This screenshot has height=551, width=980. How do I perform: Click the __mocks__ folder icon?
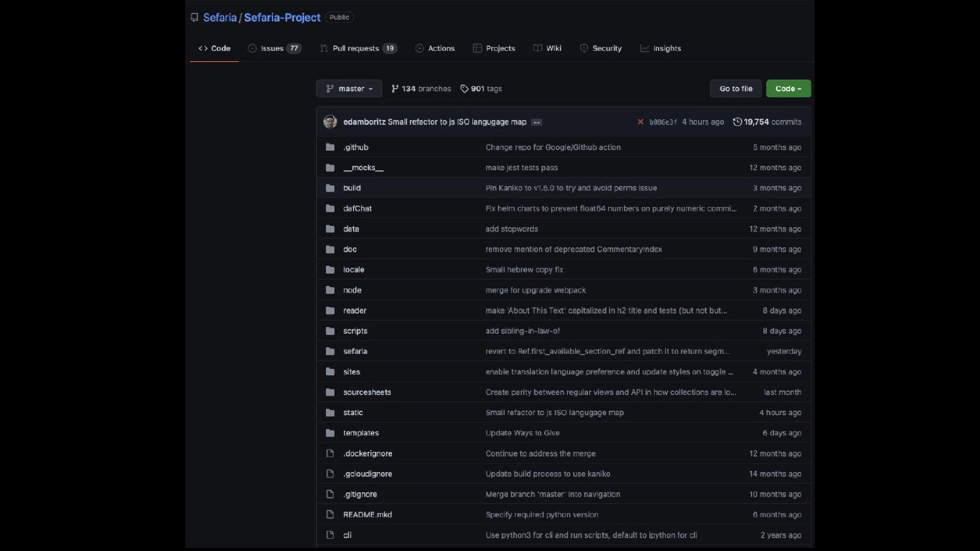coord(330,168)
